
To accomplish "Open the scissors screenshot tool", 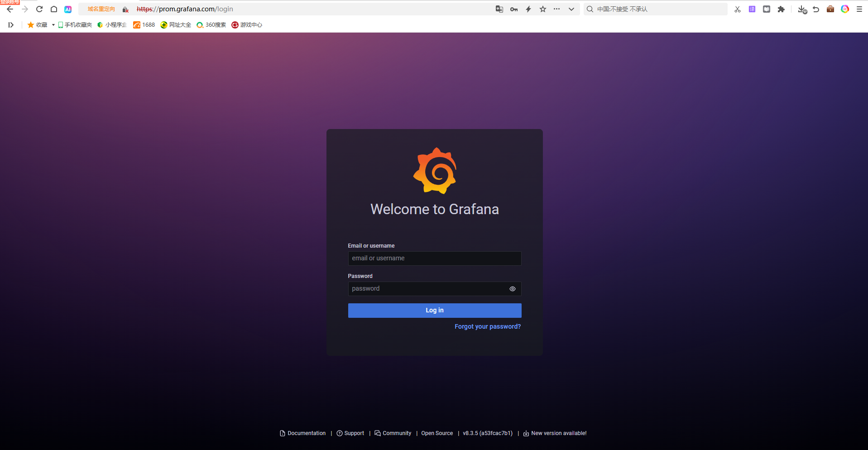I will 738,9.
